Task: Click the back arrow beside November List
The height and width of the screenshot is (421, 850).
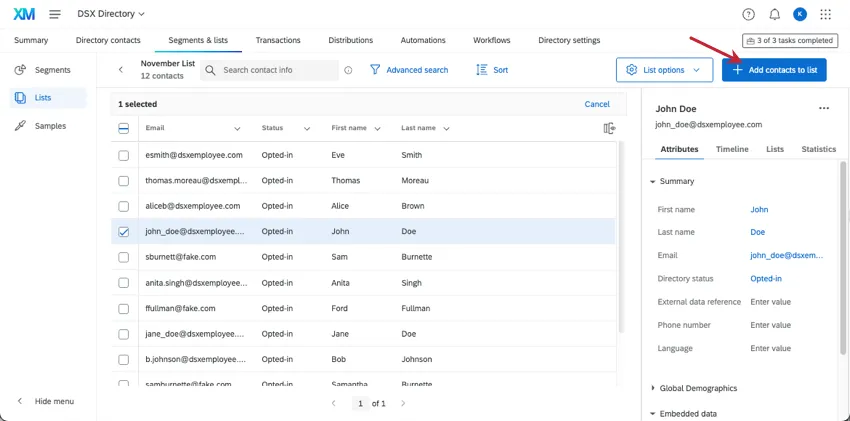Action: click(x=121, y=70)
